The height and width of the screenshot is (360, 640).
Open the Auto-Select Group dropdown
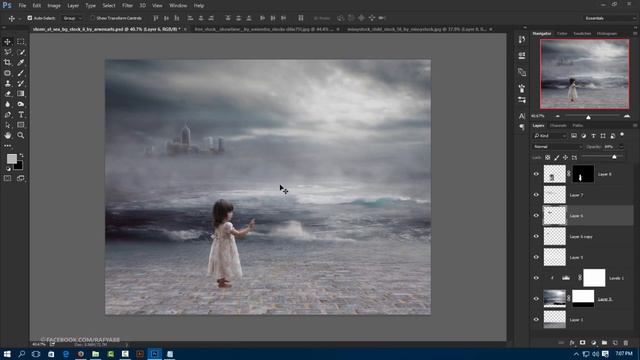pyautogui.click(x=72, y=18)
